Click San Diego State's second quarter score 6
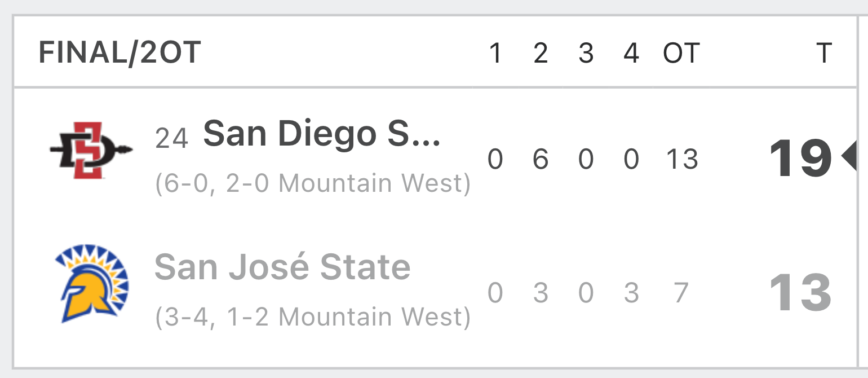Viewport: 868px width, 378px height. tap(541, 159)
